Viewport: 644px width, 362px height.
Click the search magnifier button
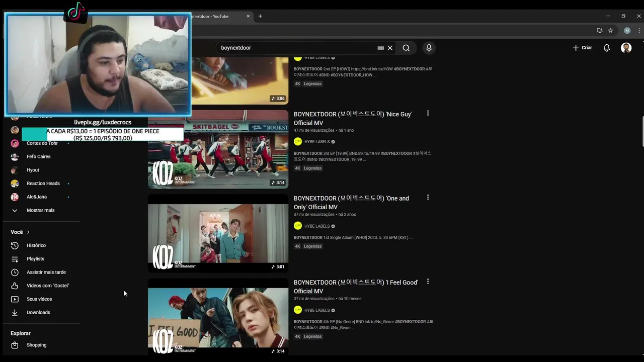406,48
